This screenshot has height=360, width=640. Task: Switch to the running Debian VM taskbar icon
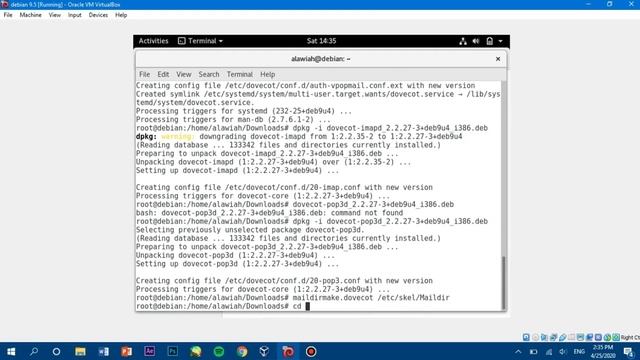click(x=288, y=351)
